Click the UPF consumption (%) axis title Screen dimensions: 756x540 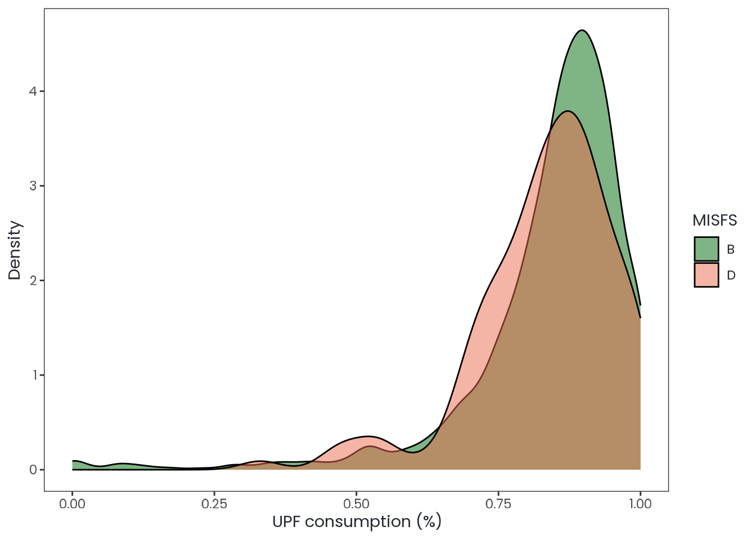[x=357, y=522]
